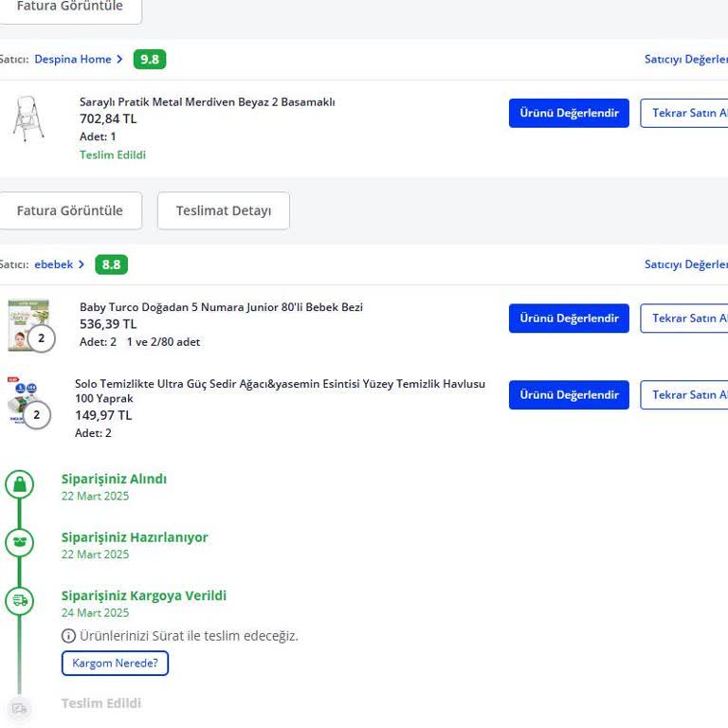Click Siparişiniz Kargoya Verildi status text
Viewport: 728px width, 728px height.
tap(144, 595)
